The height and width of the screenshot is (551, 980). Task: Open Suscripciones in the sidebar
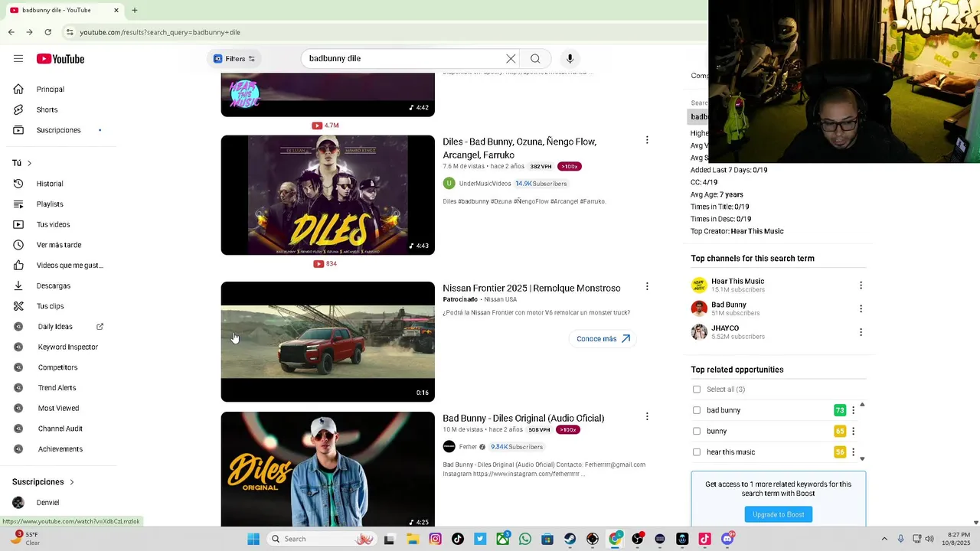[58, 130]
